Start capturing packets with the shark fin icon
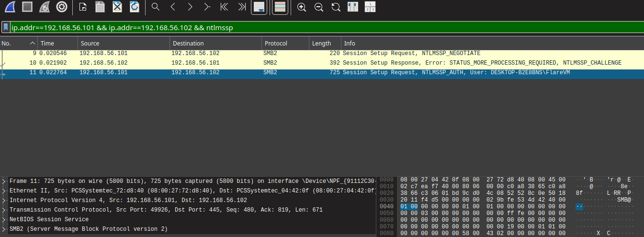644x237 pixels. point(10,7)
